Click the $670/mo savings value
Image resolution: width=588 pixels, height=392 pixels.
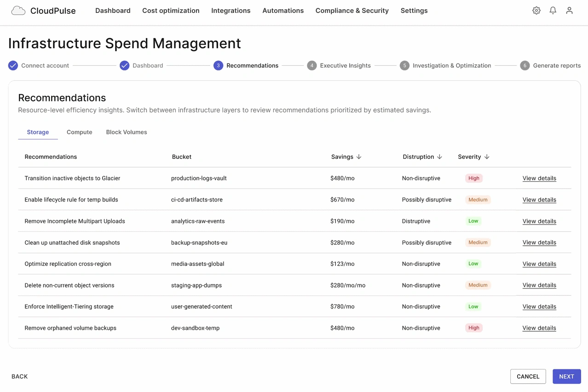click(x=342, y=200)
